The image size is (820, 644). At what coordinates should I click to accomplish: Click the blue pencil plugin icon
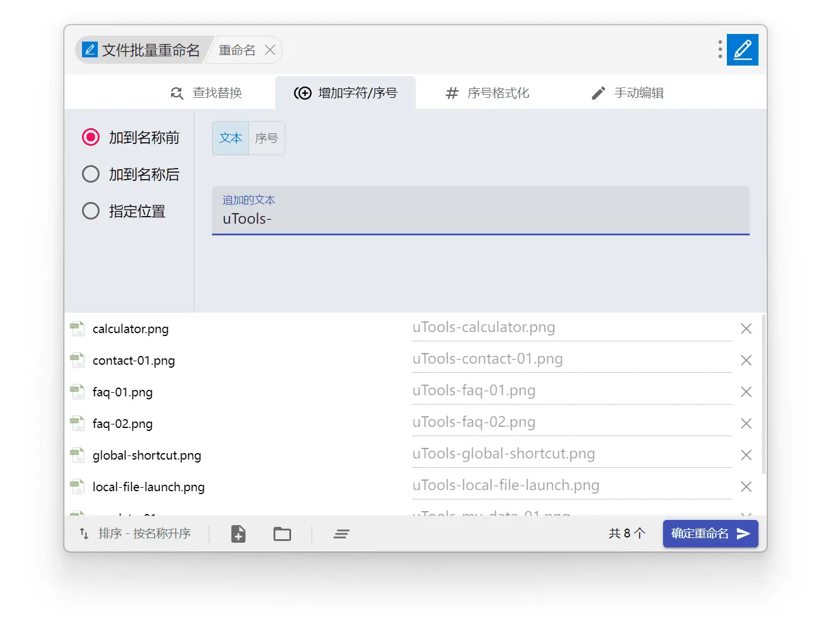[x=742, y=50]
